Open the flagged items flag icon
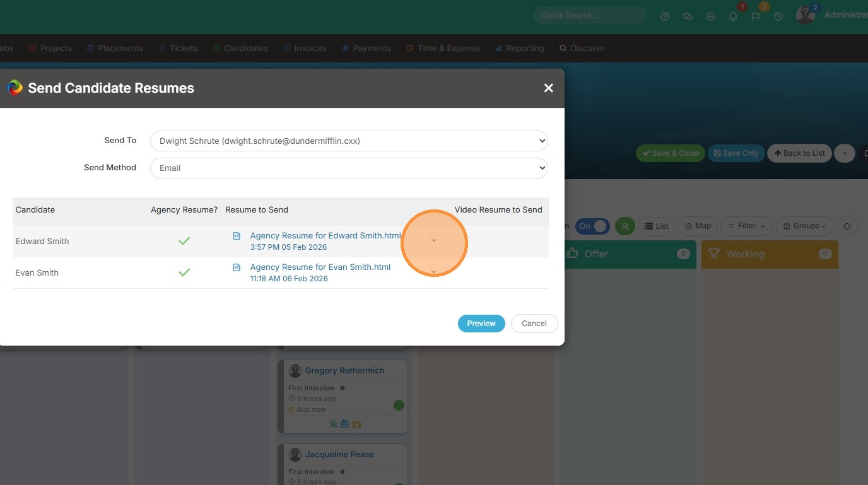Screen dimensions: 868x485 [756, 16]
